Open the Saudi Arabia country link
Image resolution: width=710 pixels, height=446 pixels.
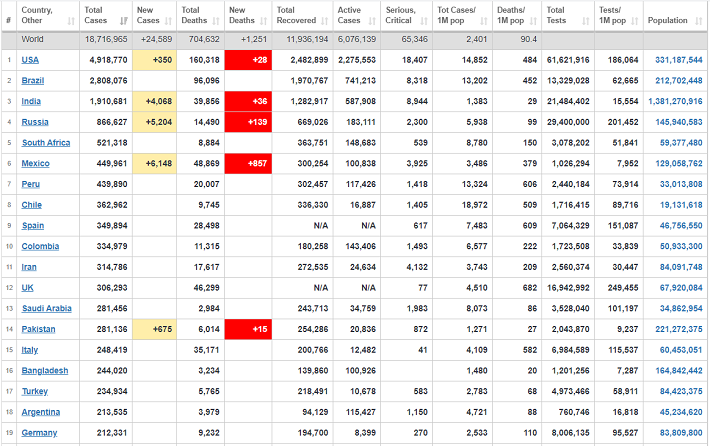click(47, 309)
